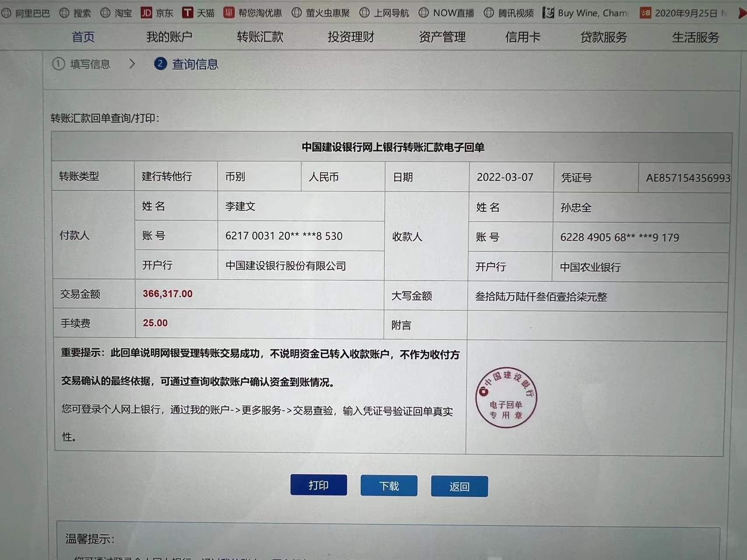Open the NOW直播 bookmark

(446, 13)
